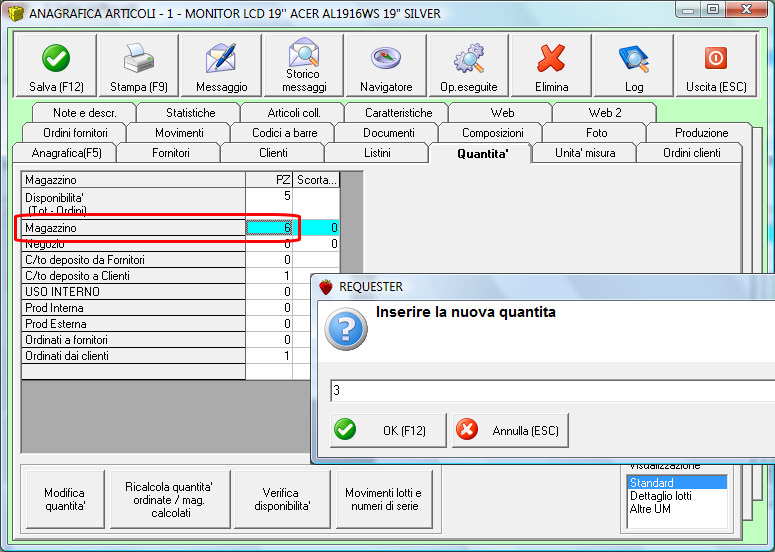Click the Uscita (ESC) exit icon
The height and width of the screenshot is (552, 775).
click(716, 58)
